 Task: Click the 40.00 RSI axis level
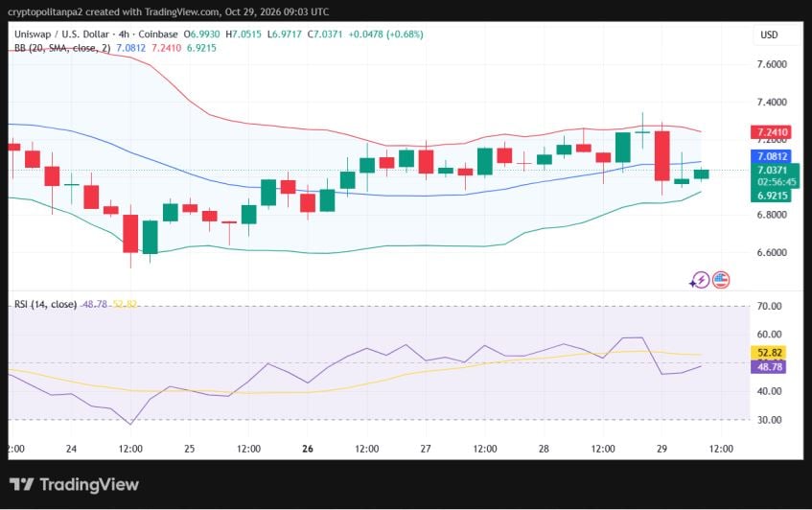(x=769, y=391)
